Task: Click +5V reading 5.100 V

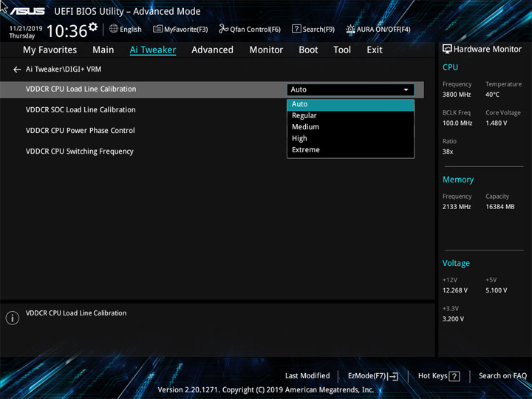Action: coord(497,290)
